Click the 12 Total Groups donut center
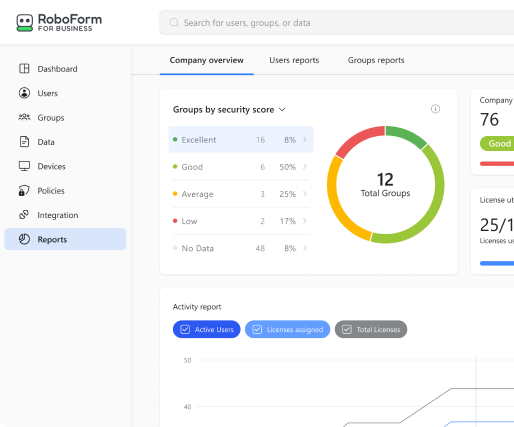 pos(385,185)
